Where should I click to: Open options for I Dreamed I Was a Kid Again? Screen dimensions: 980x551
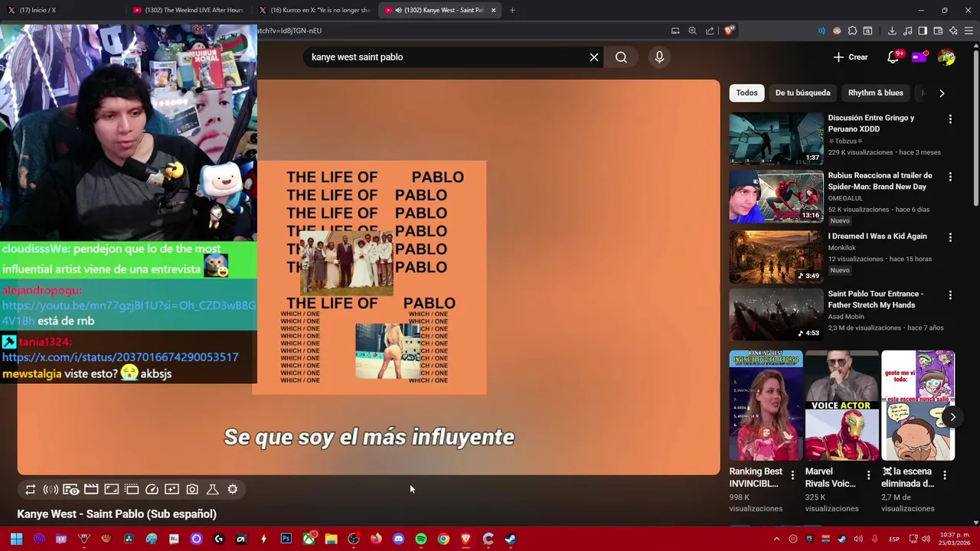coord(950,237)
